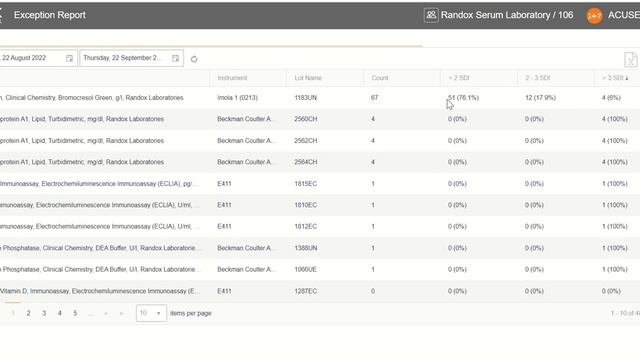Click the more pages ellipsis

click(x=91, y=313)
